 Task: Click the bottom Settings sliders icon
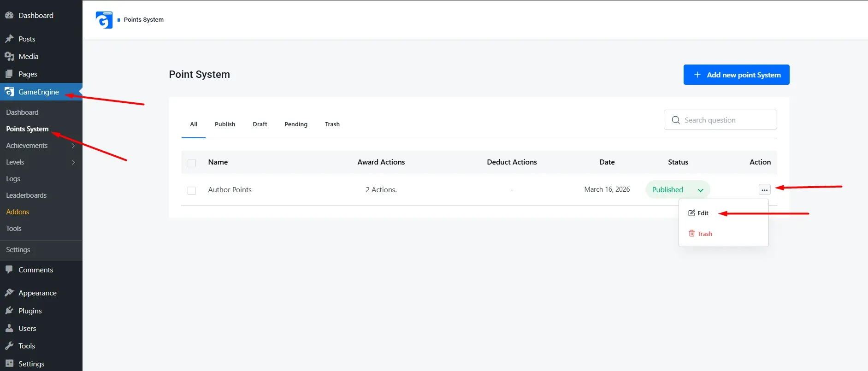[x=9, y=363]
